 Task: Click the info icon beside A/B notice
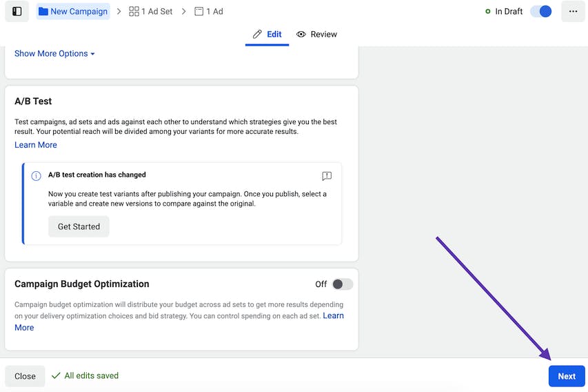(x=36, y=176)
